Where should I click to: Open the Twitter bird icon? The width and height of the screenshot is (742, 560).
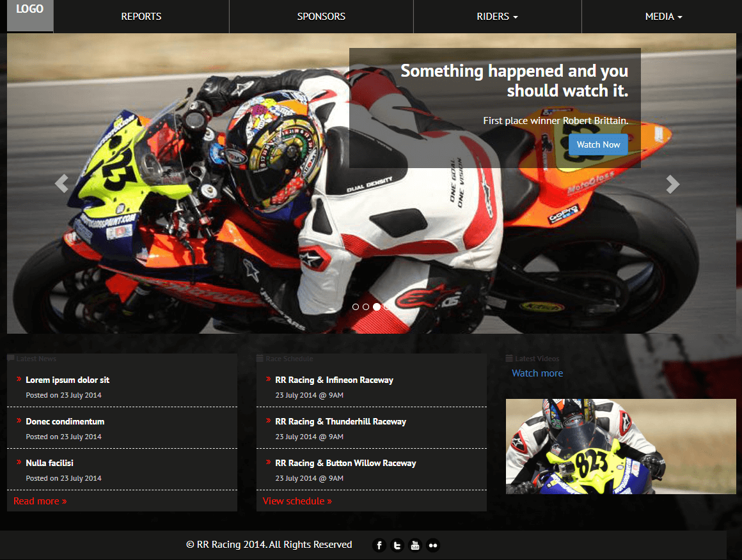click(x=397, y=545)
